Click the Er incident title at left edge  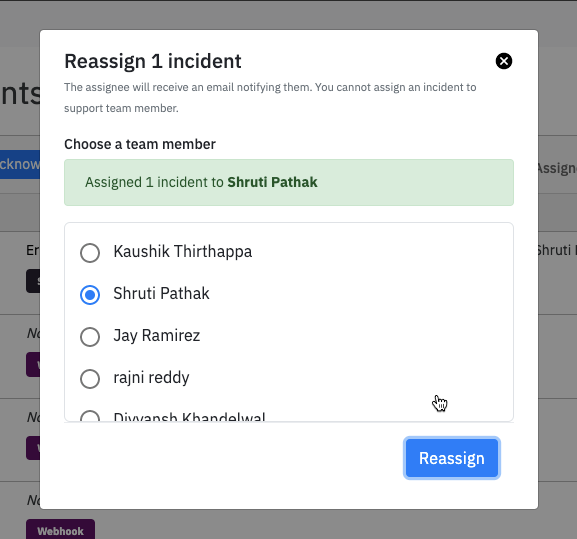[x=33, y=251]
